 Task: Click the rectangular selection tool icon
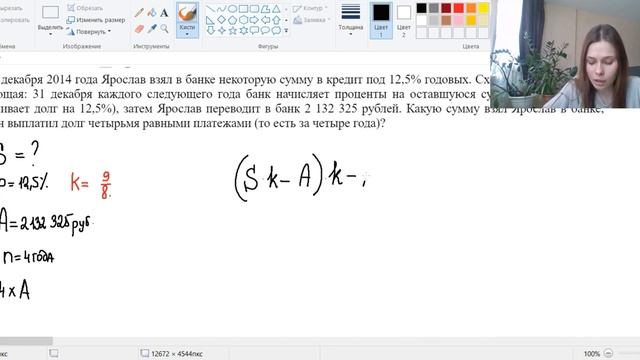pos(51,12)
